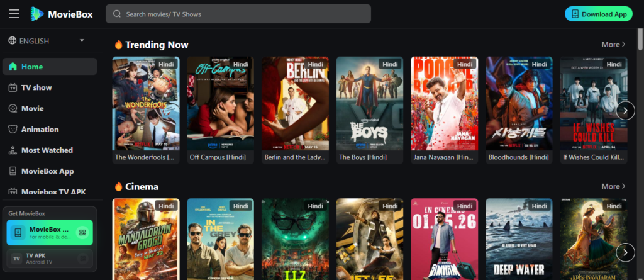644x280 pixels.
Task: Click next arrow in Trending Now carousel
Action: (x=625, y=111)
